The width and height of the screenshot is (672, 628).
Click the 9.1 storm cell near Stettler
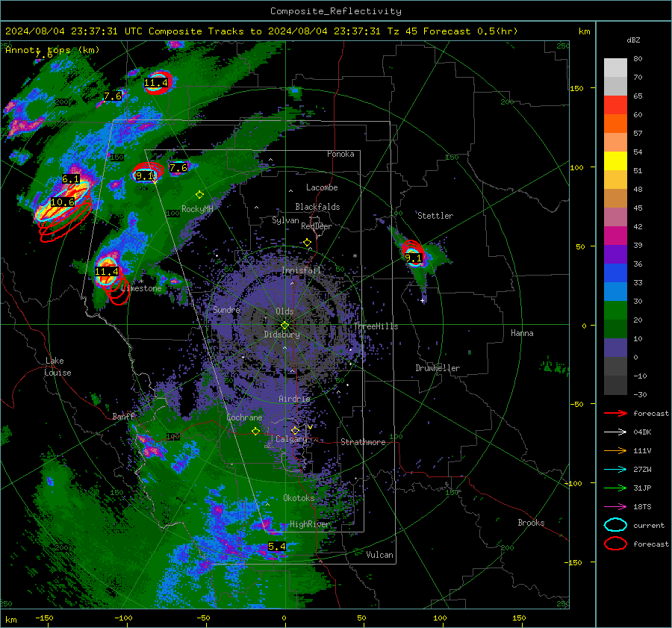[414, 258]
